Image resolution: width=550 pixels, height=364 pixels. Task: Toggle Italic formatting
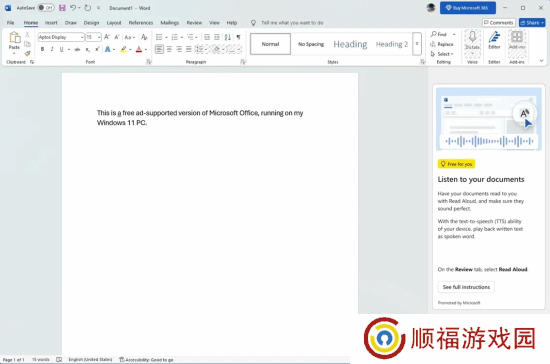point(52,49)
